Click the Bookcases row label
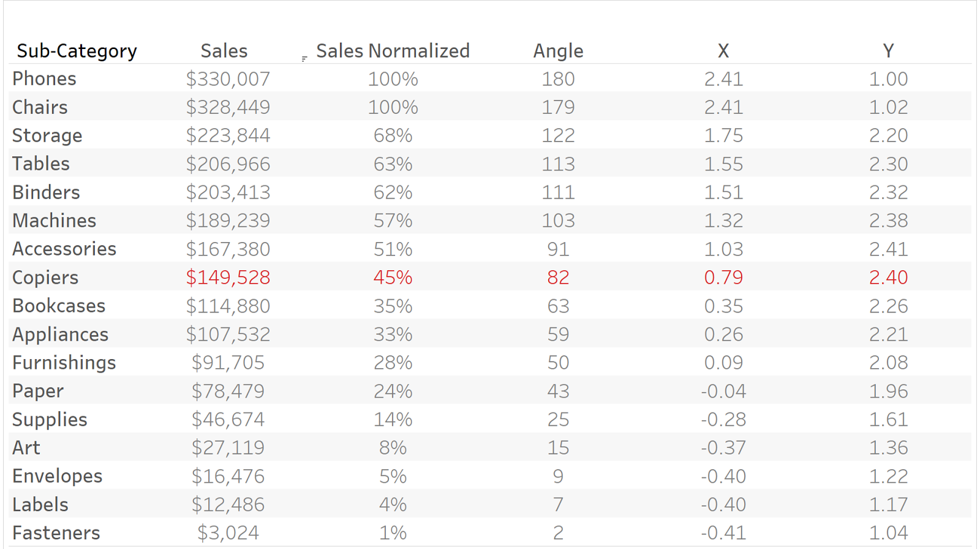The image size is (980, 549). pyautogui.click(x=59, y=306)
